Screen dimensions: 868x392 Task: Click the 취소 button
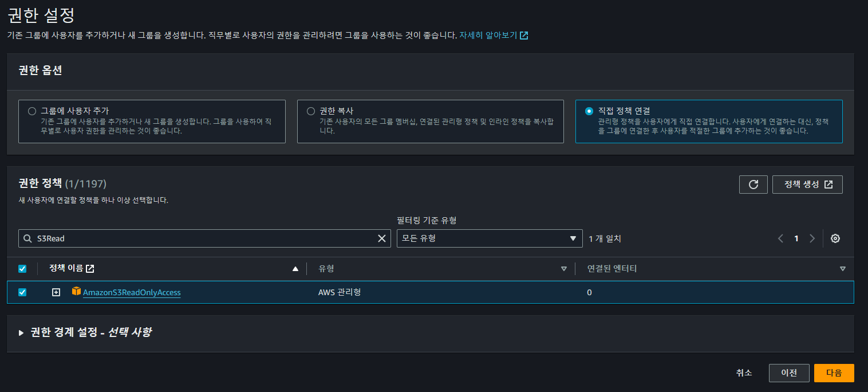tap(744, 373)
